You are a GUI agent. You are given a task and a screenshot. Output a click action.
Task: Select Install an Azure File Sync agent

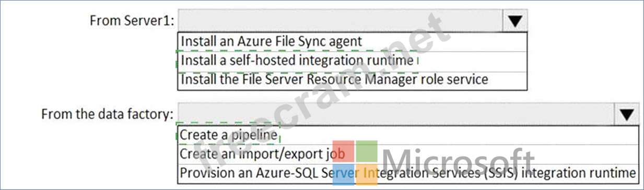353,41
